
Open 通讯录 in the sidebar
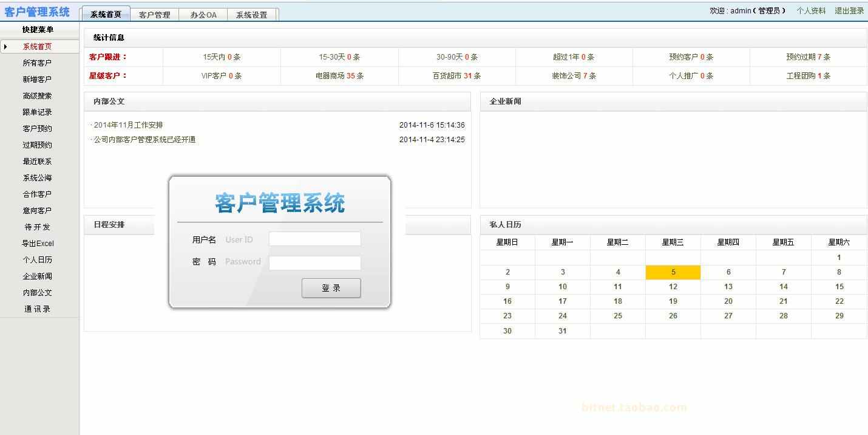click(37, 309)
